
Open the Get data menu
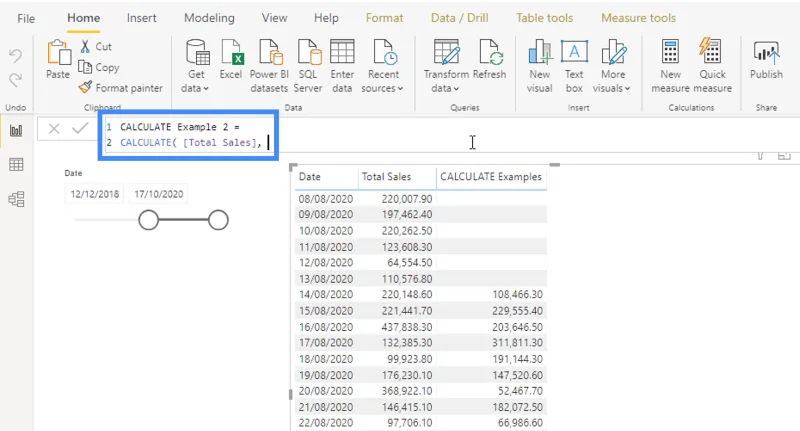point(196,66)
